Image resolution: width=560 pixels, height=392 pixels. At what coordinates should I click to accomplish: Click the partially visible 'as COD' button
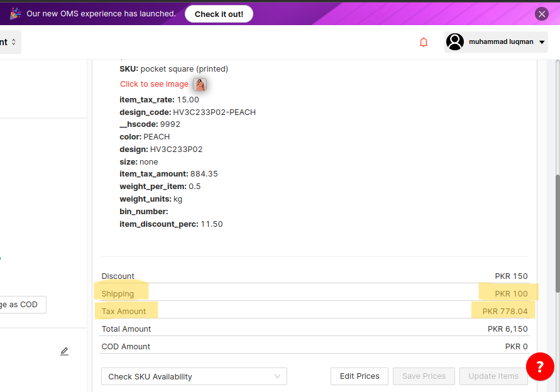[22, 305]
